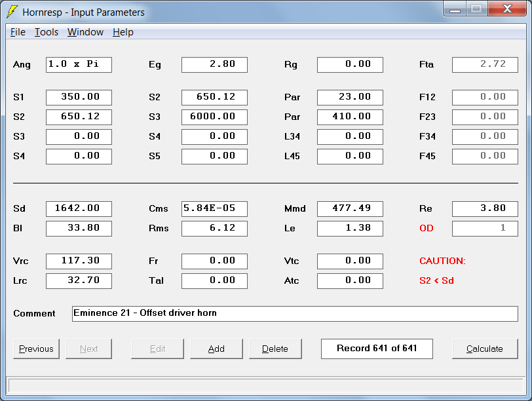Viewport: 532px width, 401px height.
Task: Click the Mmd label
Action: pos(295,208)
